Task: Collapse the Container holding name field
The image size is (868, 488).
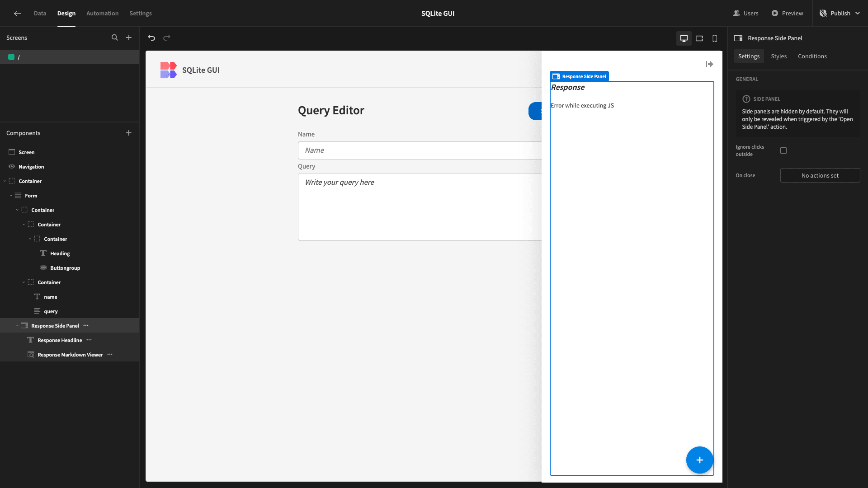Action: (x=24, y=282)
